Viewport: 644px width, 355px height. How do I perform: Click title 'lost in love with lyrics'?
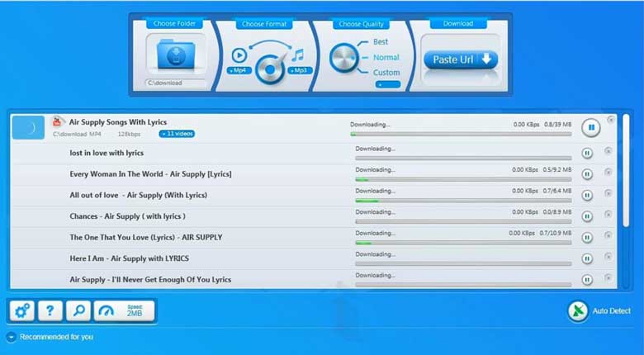pyautogui.click(x=107, y=153)
